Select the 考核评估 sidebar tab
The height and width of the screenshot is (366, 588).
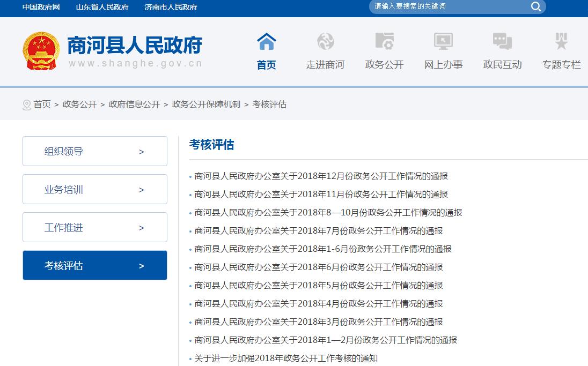pos(94,265)
